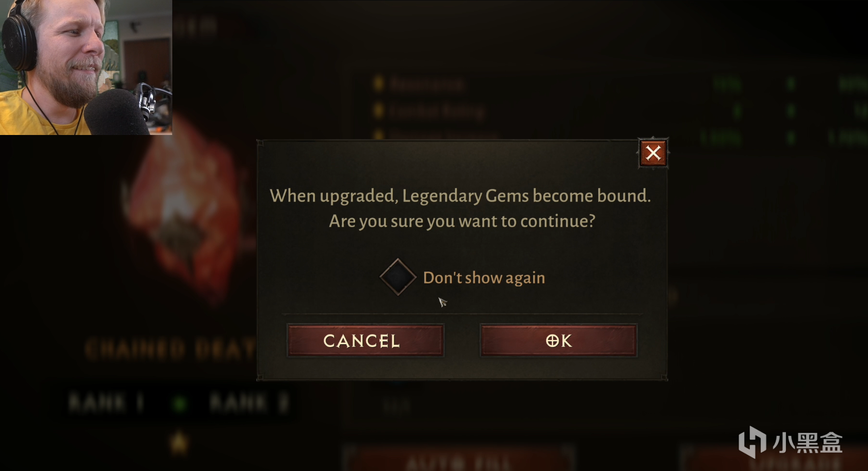Click the star icon beside the Resonance stat
The image size is (868, 471).
pyautogui.click(x=379, y=84)
